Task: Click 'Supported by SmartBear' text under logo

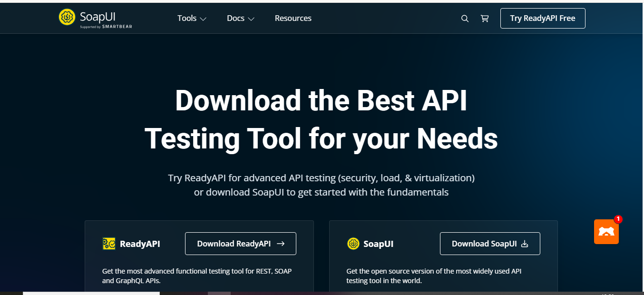Action: coord(106,27)
